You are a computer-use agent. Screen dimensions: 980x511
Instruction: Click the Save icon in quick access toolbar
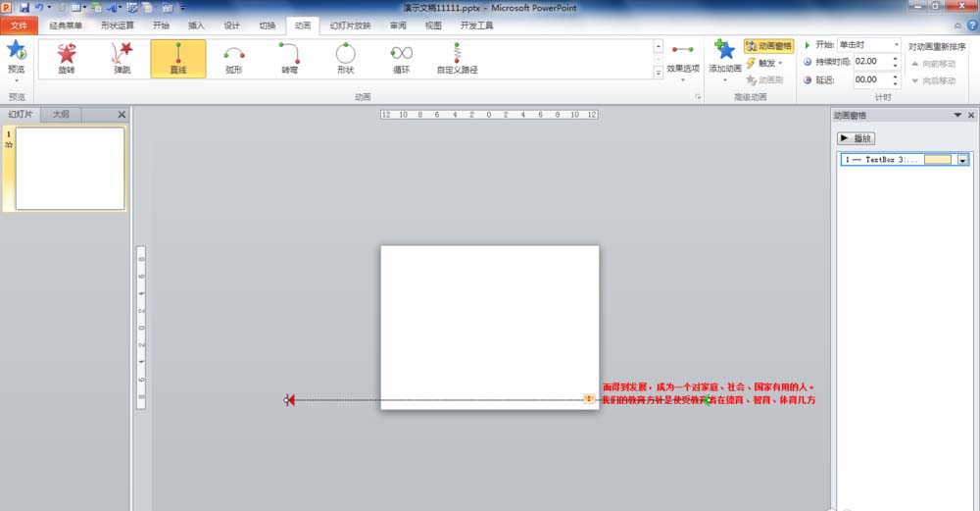point(24,8)
